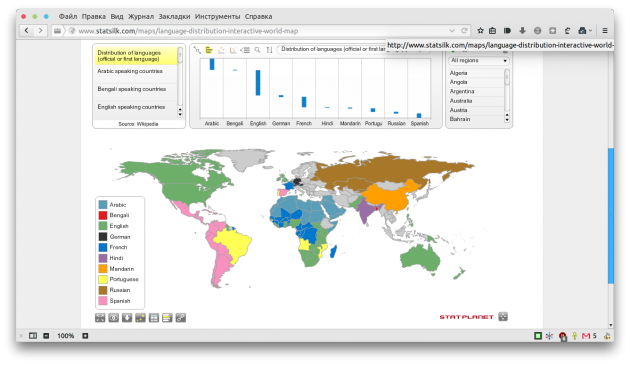
Task: Open the address bar history dropdown arrow
Action: tap(452, 31)
